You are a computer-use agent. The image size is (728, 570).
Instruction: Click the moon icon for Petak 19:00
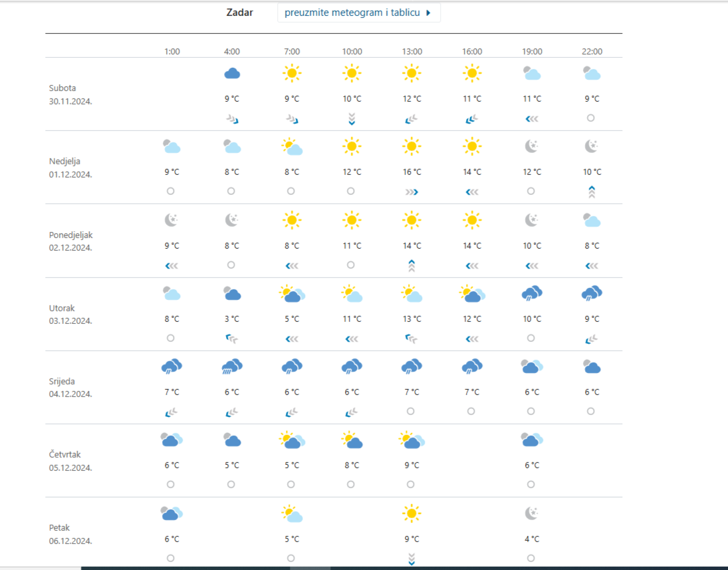[x=532, y=513]
